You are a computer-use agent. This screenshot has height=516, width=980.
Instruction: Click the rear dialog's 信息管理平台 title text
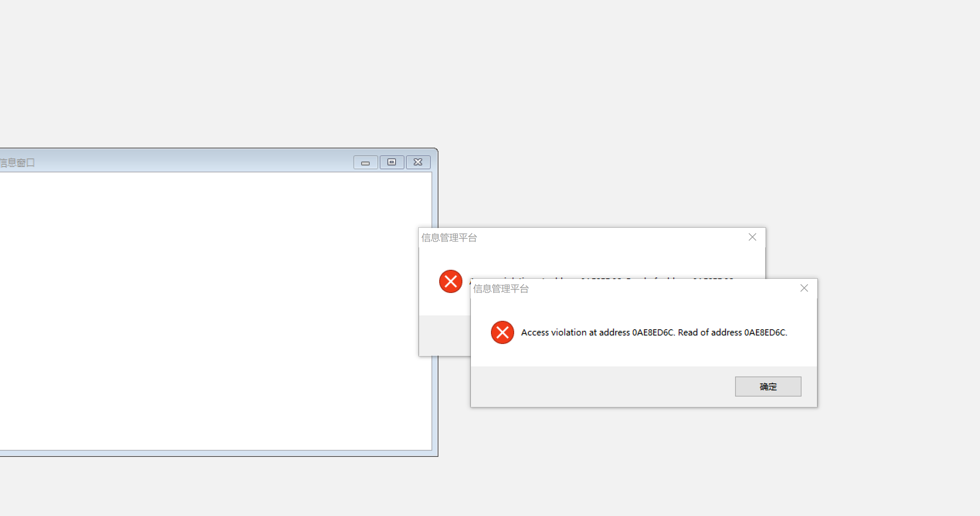click(449, 238)
